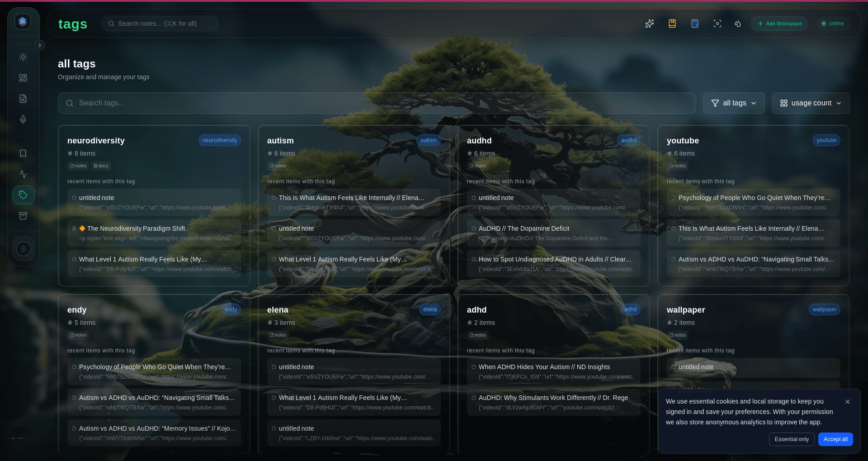Open the documents icon in sidebar
The width and height of the screenshot is (868, 461).
click(x=23, y=99)
